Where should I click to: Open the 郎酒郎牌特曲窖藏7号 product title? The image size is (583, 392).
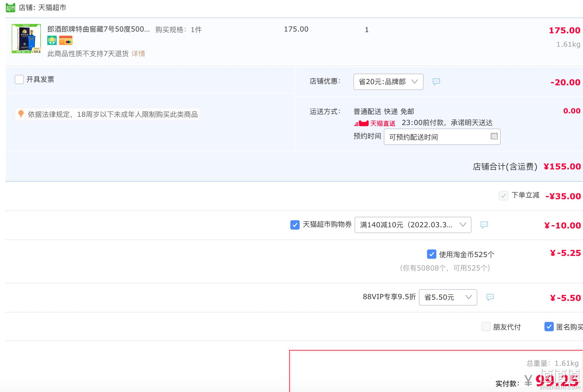(98, 29)
